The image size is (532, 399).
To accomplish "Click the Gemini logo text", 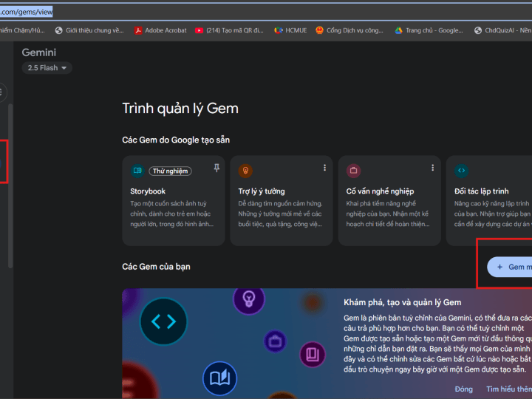I will point(39,52).
